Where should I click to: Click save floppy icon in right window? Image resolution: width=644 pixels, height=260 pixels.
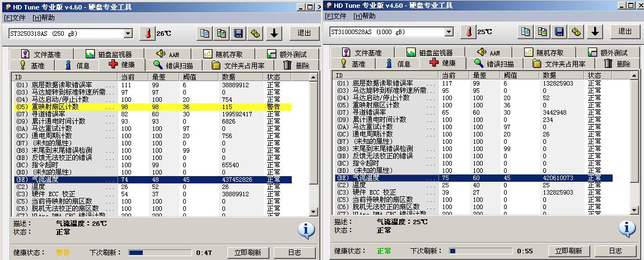tap(559, 31)
